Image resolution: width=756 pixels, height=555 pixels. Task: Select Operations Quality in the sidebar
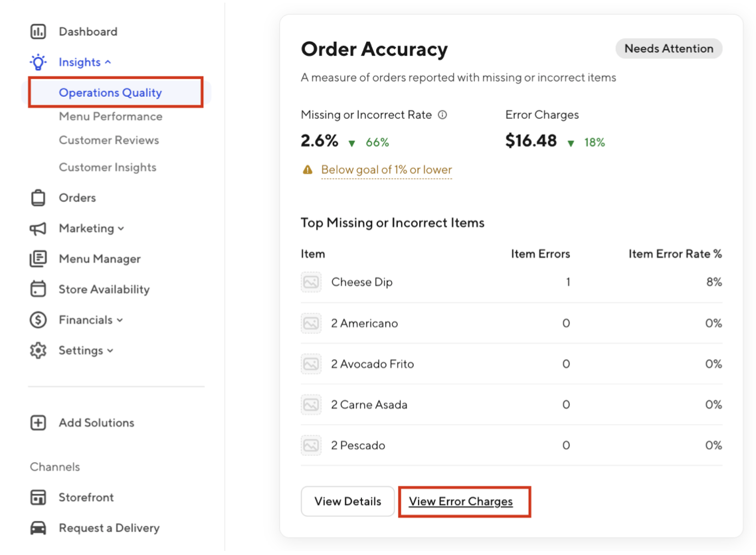111,92
